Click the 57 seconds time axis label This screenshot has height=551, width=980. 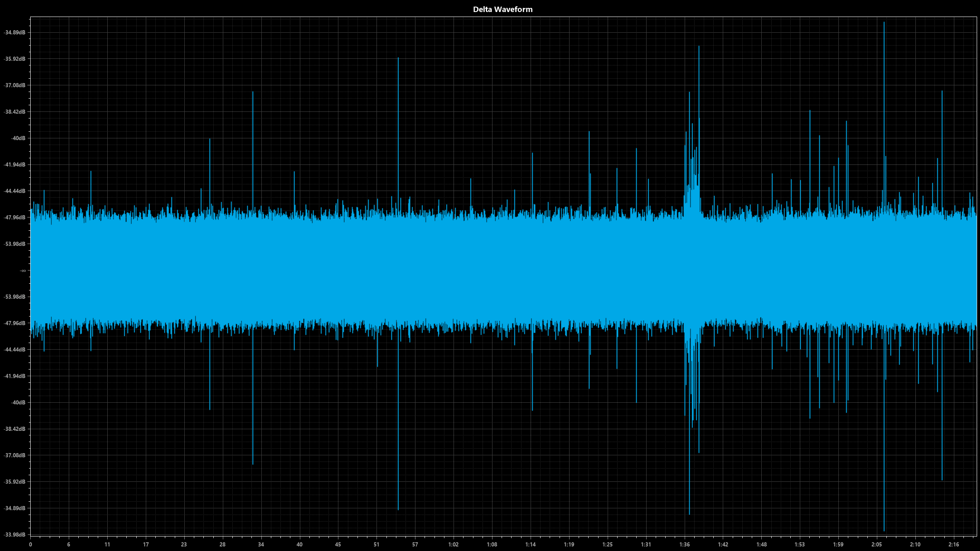[415, 544]
